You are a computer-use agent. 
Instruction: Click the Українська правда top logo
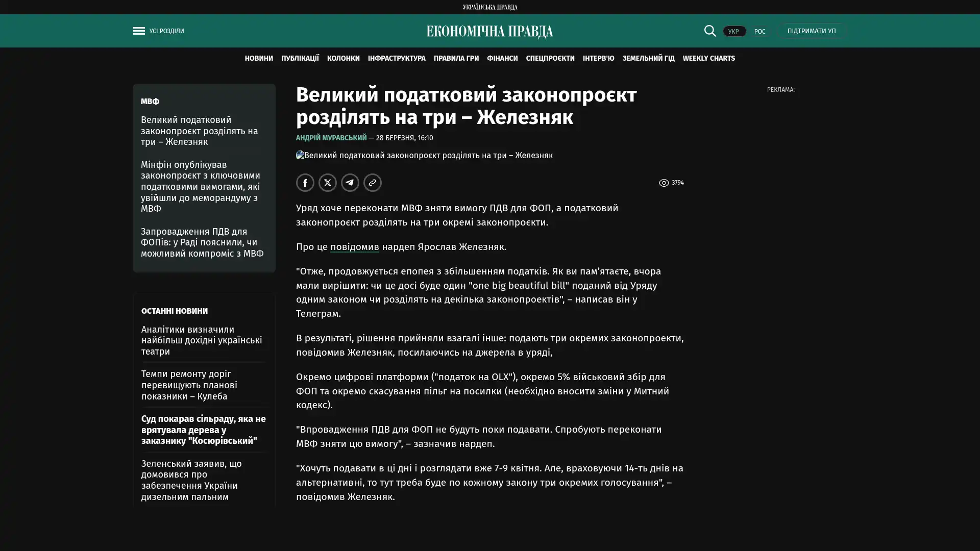(489, 7)
